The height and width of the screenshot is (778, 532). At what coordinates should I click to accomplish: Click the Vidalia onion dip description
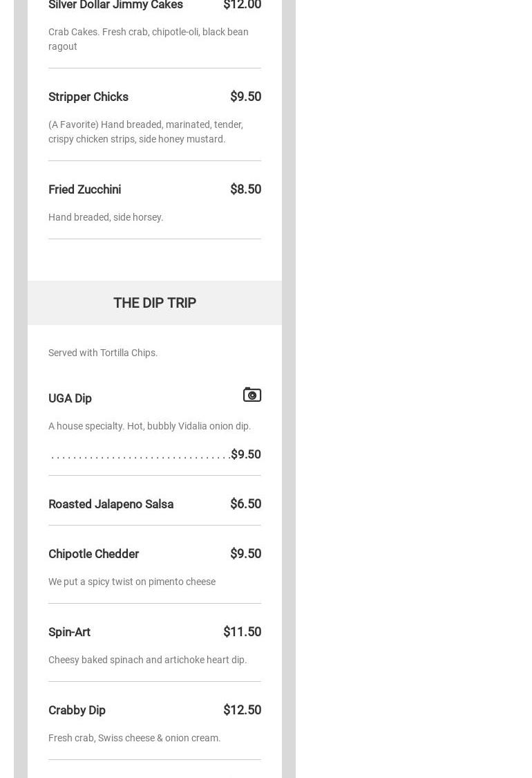(x=149, y=426)
